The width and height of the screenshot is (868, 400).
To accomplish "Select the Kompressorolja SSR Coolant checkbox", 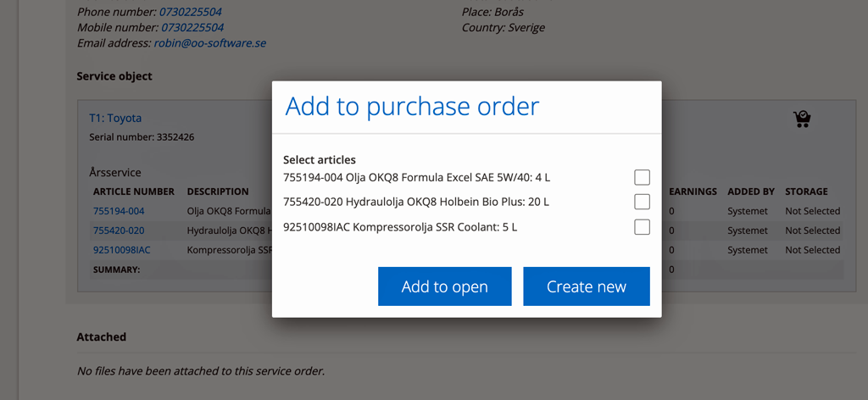I will pos(642,227).
